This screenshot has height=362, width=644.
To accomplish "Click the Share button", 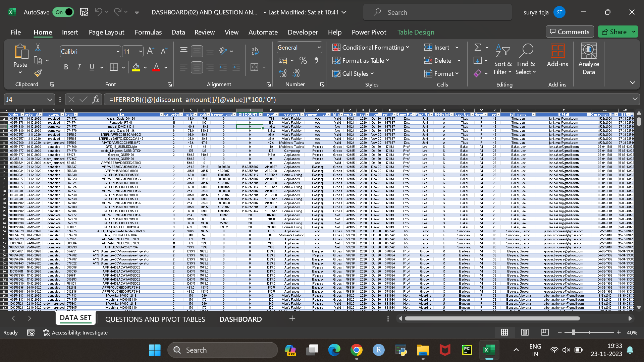I will [x=614, y=32].
